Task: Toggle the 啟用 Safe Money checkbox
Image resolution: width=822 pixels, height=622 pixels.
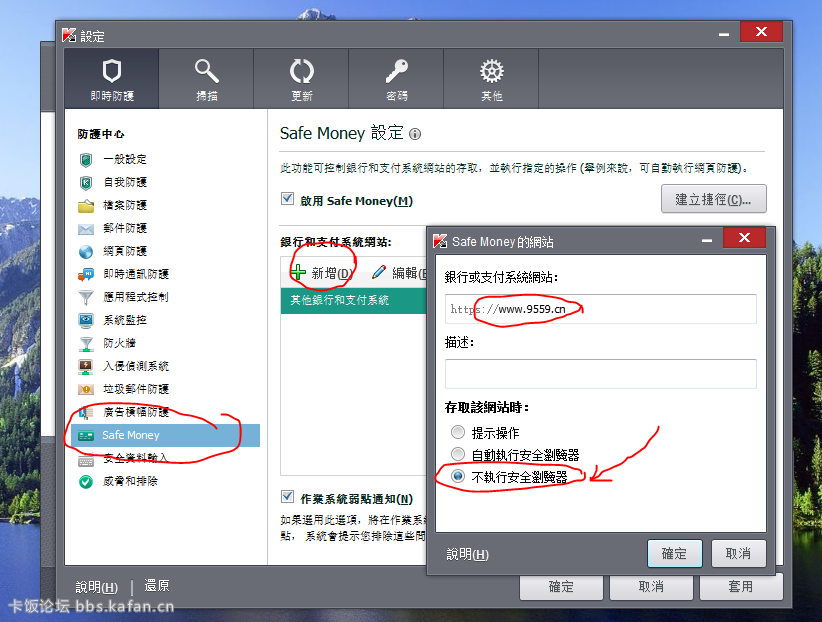Action: [x=287, y=199]
